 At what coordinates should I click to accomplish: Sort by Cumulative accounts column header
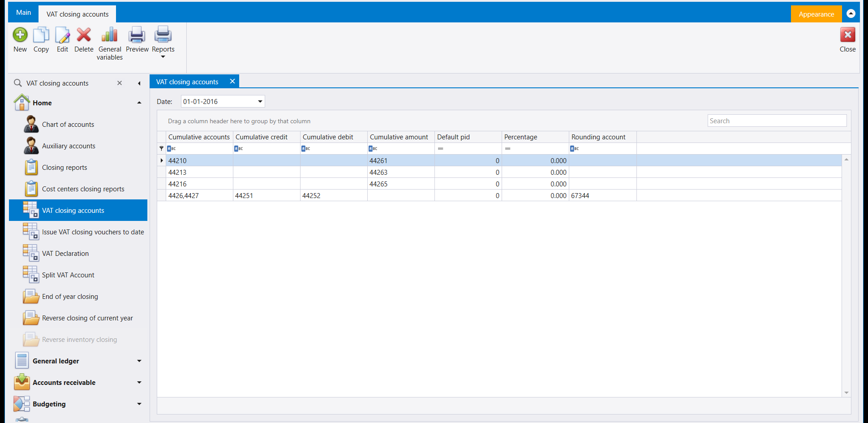pyautogui.click(x=199, y=137)
